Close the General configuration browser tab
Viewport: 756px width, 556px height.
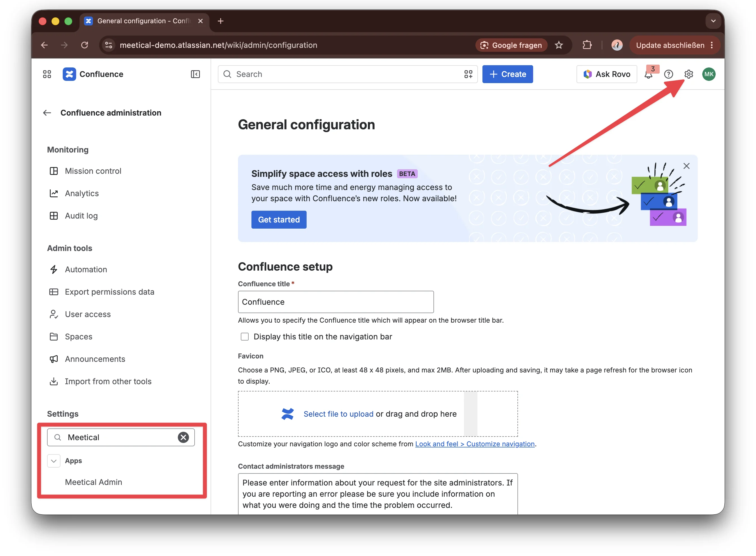pyautogui.click(x=200, y=21)
